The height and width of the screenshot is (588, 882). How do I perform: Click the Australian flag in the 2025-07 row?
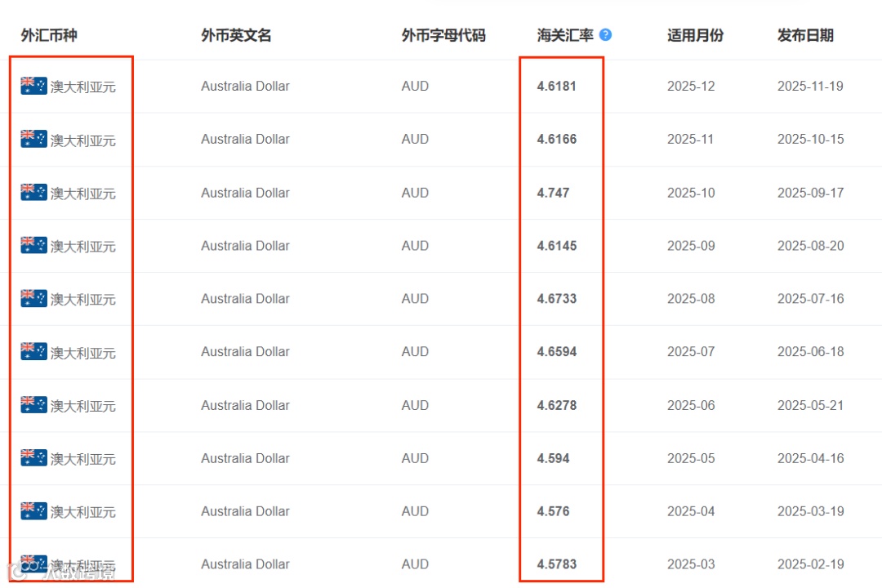pos(33,351)
